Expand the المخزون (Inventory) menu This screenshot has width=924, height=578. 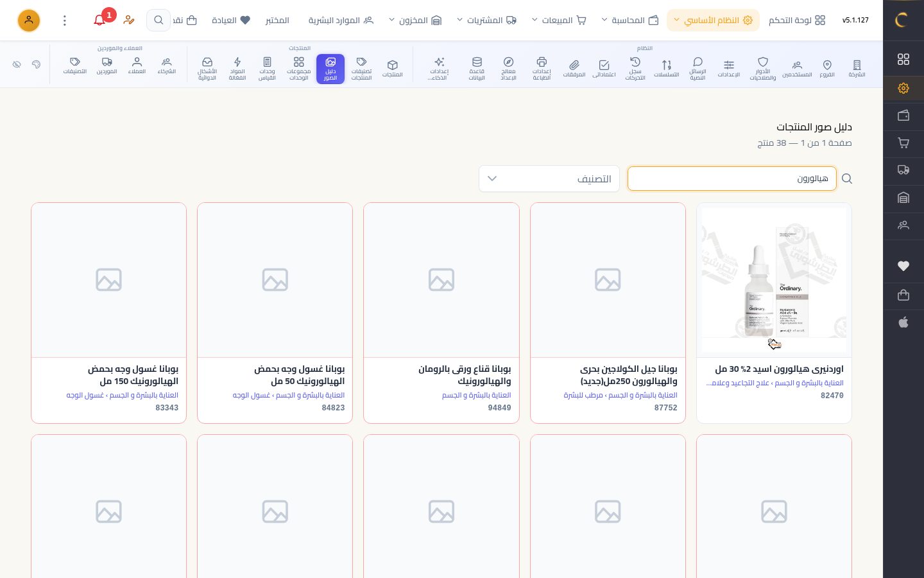coord(415,21)
